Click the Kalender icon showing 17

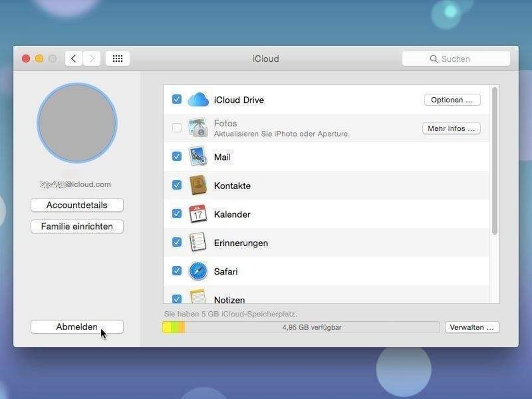pyautogui.click(x=198, y=214)
